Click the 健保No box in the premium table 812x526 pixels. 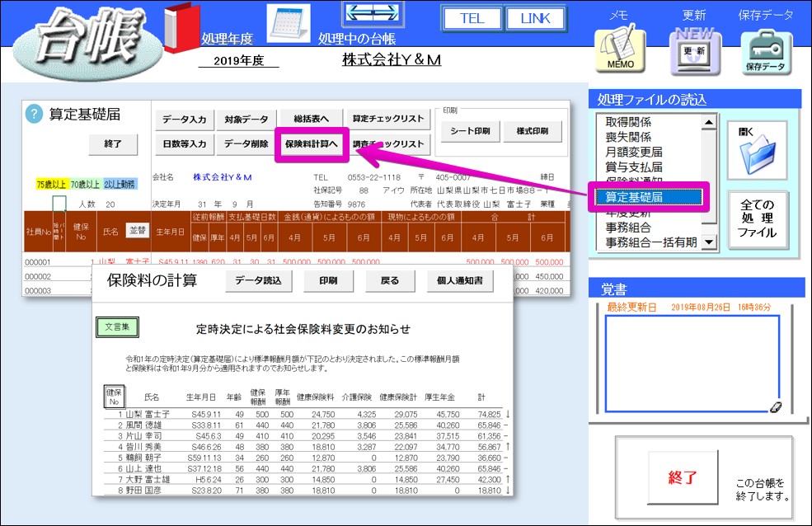[114, 397]
